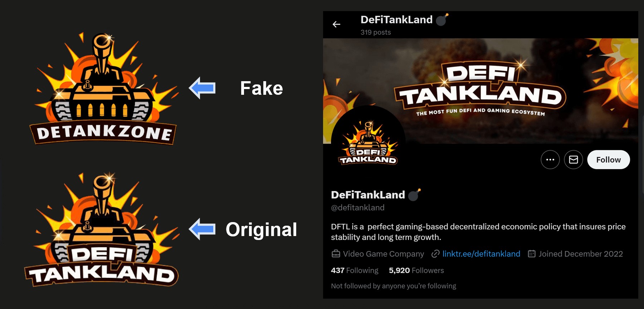
Task: Click the 319 posts text
Action: click(x=376, y=32)
